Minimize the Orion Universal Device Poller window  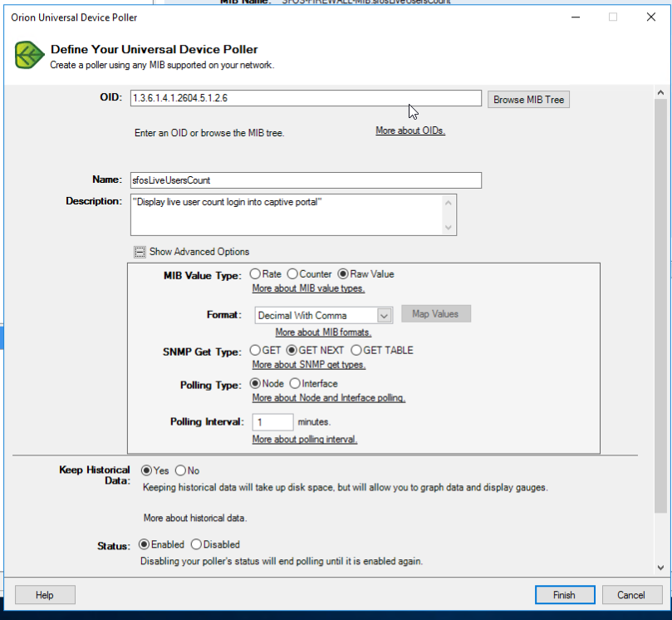576,17
